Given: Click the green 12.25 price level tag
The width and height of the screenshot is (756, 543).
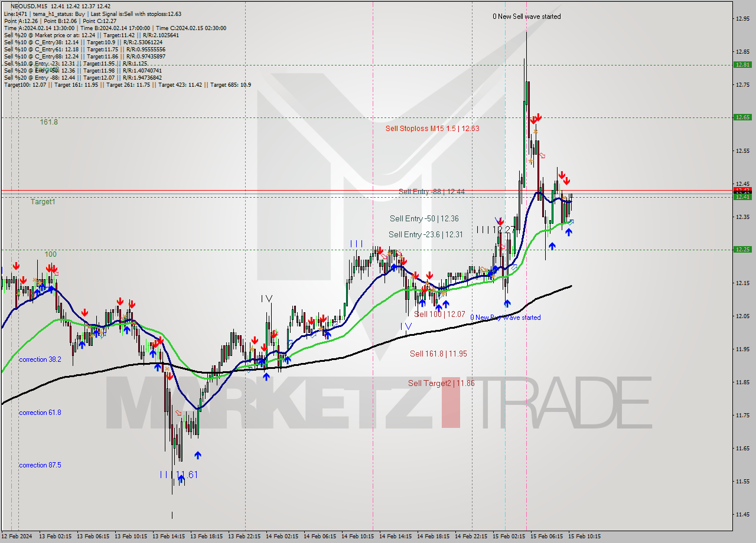Looking at the screenshot, I should (742, 249).
